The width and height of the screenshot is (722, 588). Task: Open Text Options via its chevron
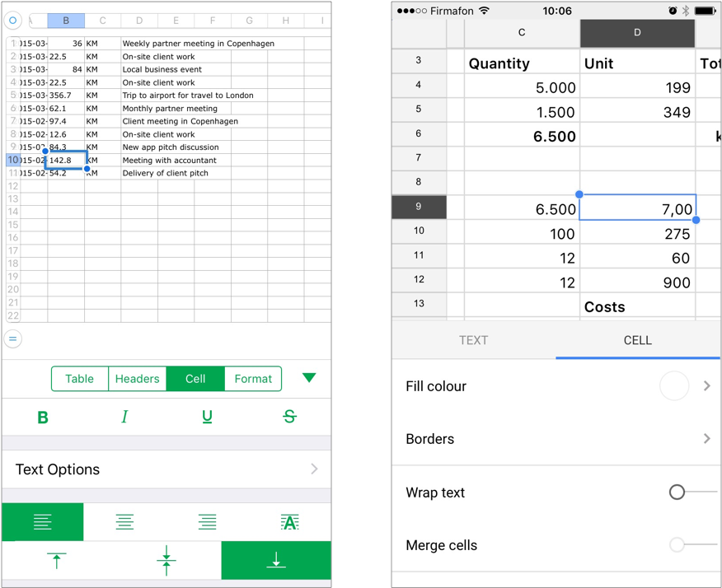click(x=314, y=469)
